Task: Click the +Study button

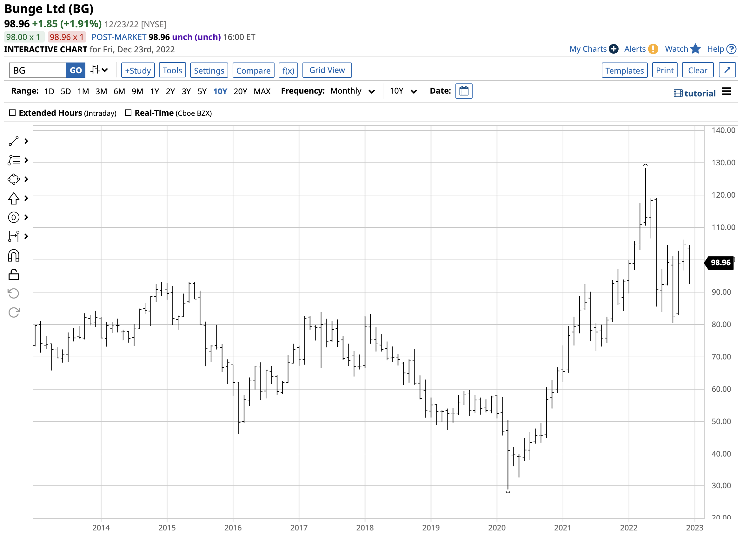Action: [x=138, y=70]
